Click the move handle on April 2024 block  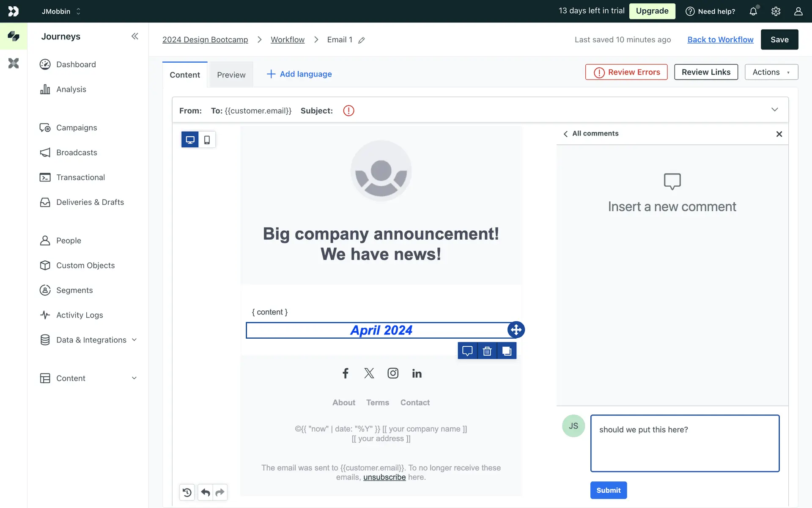tap(516, 330)
